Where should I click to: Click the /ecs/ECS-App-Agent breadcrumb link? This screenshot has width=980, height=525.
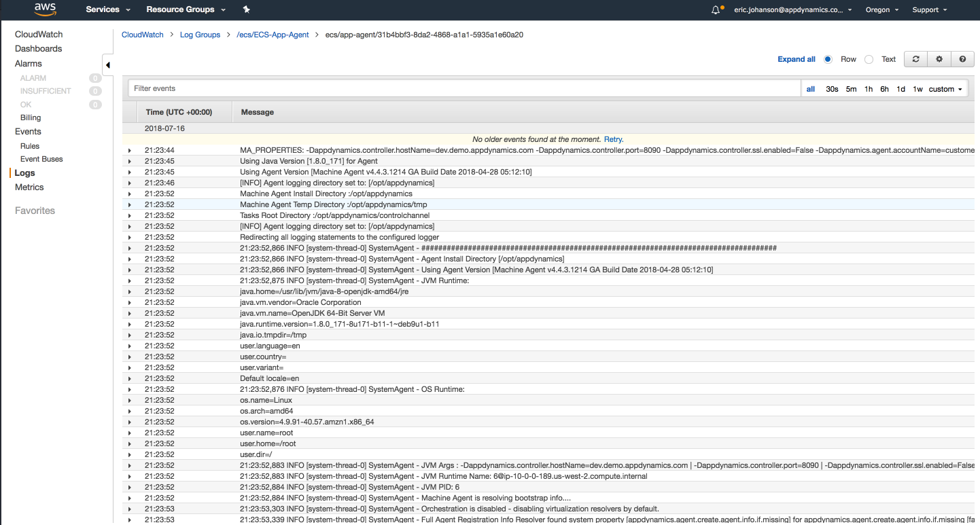pos(273,35)
